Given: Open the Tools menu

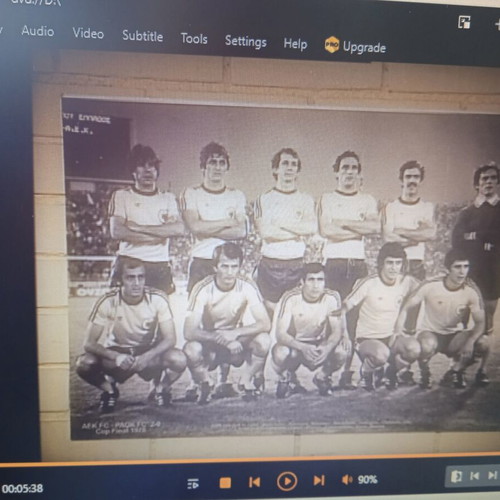Looking at the screenshot, I should 194,38.
